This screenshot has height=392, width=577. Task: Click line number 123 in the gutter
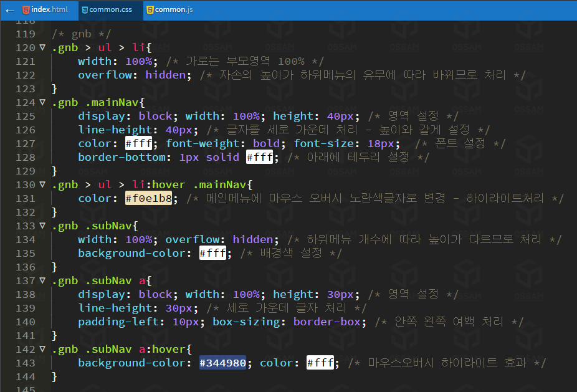click(x=26, y=88)
